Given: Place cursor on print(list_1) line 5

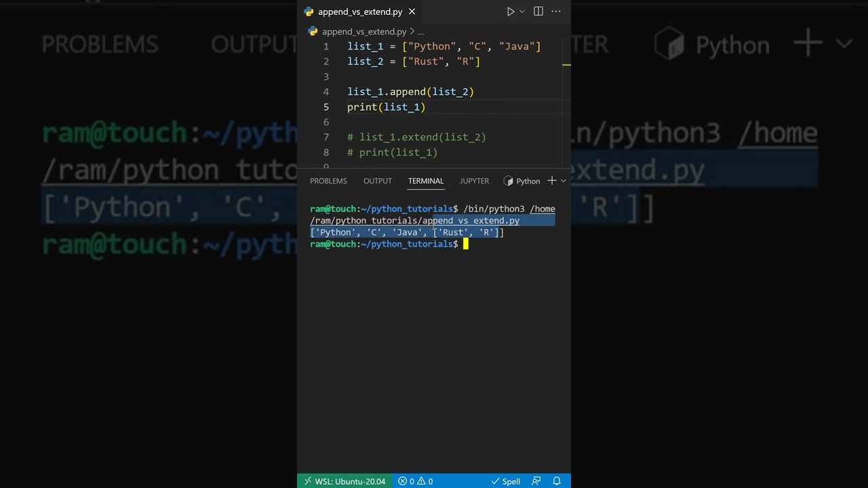Looking at the screenshot, I should pyautogui.click(x=386, y=107).
